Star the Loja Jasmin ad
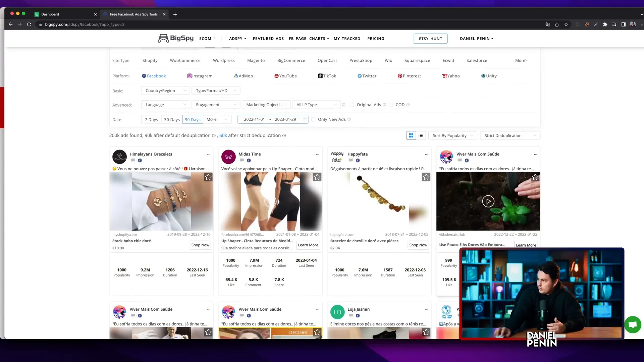 426,332
